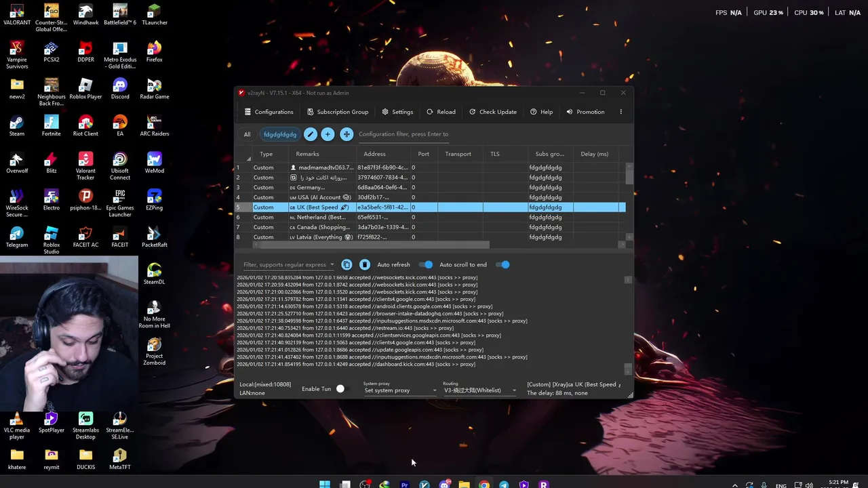Select the USA (AI Account) server row
The image size is (868, 488).
point(430,197)
